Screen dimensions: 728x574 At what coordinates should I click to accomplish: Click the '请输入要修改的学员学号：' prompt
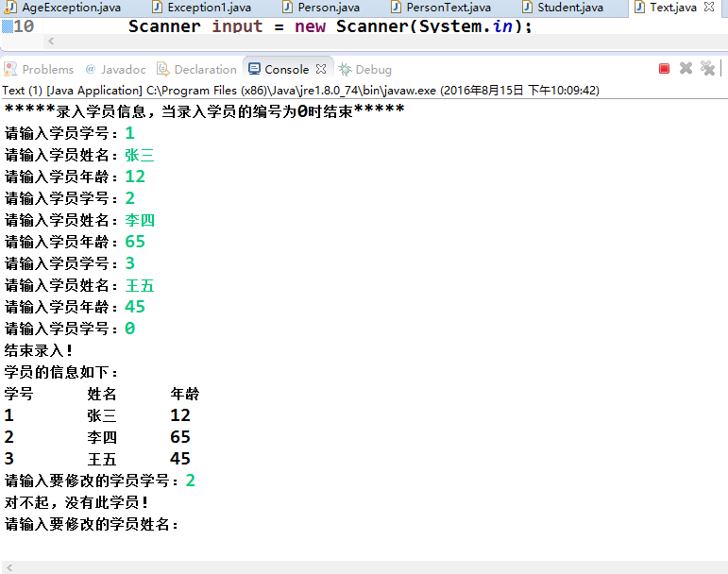point(92,481)
